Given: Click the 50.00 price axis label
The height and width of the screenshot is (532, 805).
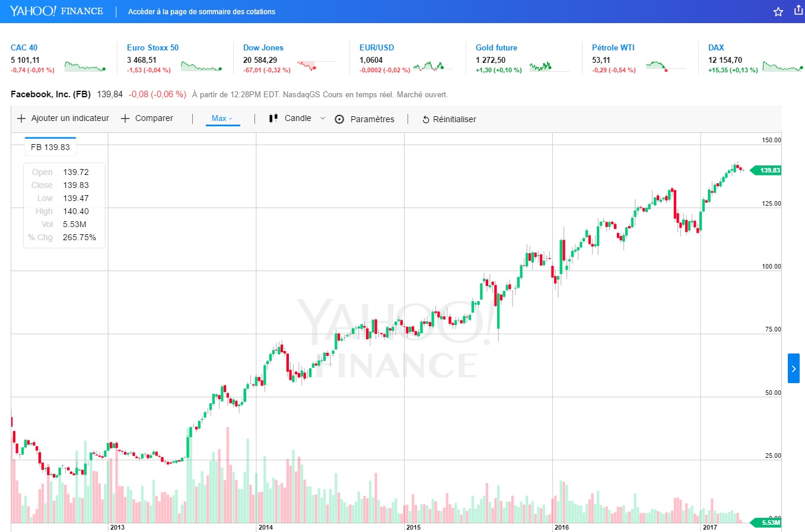Looking at the screenshot, I should [x=773, y=393].
